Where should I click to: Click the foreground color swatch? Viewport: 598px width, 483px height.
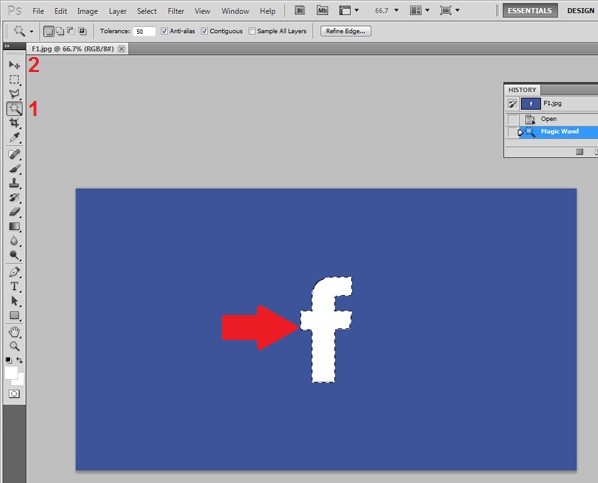click(11, 373)
